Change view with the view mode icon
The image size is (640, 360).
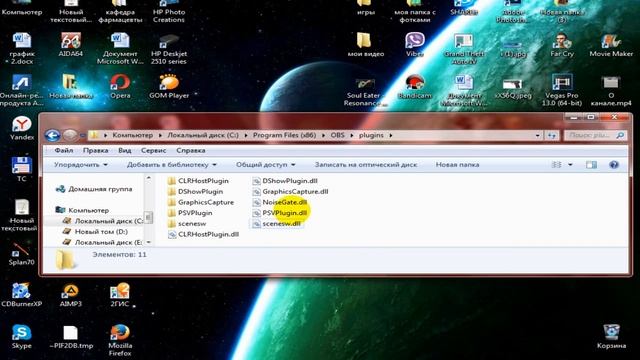(556, 165)
